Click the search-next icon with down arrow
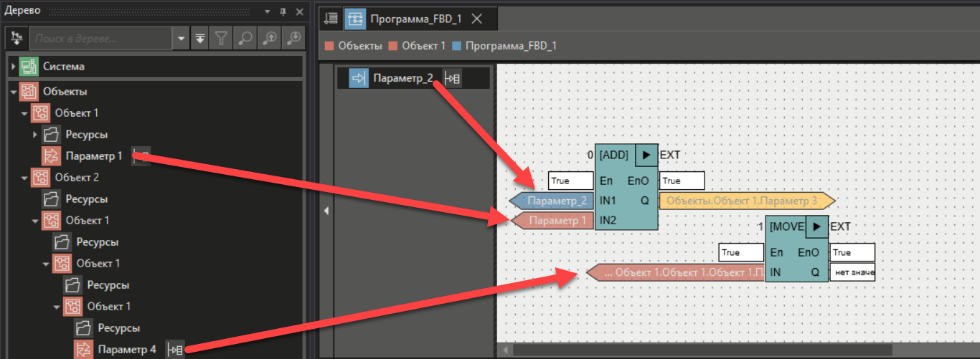This screenshot has height=359, width=980. [293, 38]
